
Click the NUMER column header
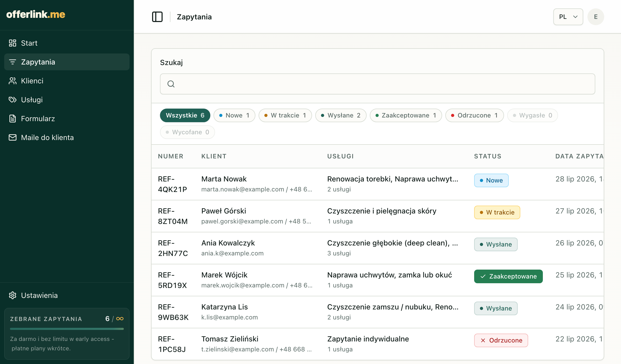[171, 156]
